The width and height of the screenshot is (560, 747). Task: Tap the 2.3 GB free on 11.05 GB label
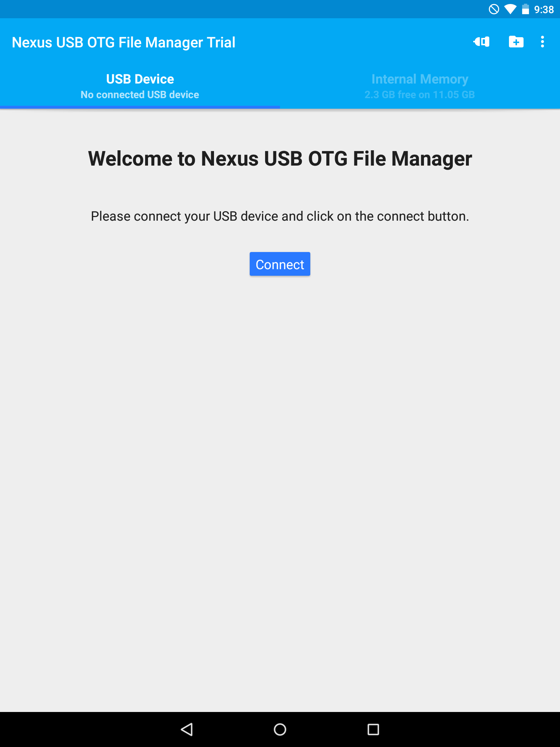[420, 95]
